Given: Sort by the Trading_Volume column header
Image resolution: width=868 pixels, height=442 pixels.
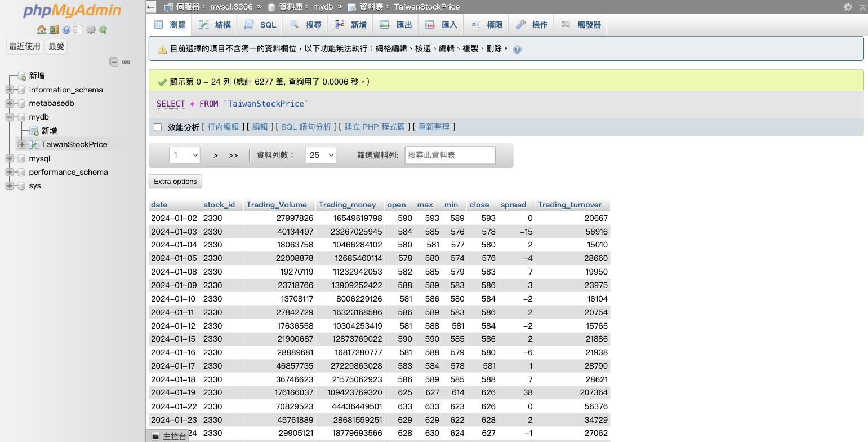Looking at the screenshot, I should click(x=277, y=205).
